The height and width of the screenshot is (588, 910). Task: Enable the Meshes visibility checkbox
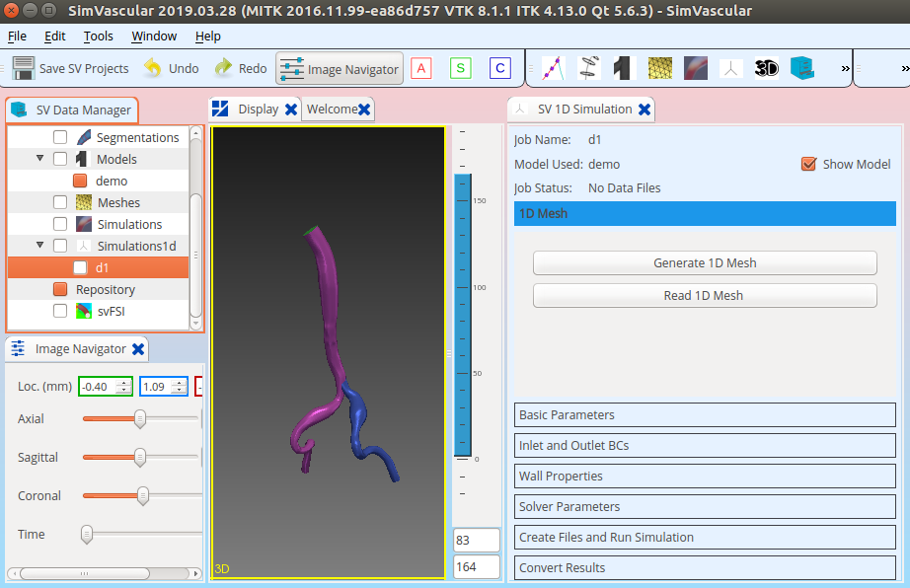[x=58, y=202]
